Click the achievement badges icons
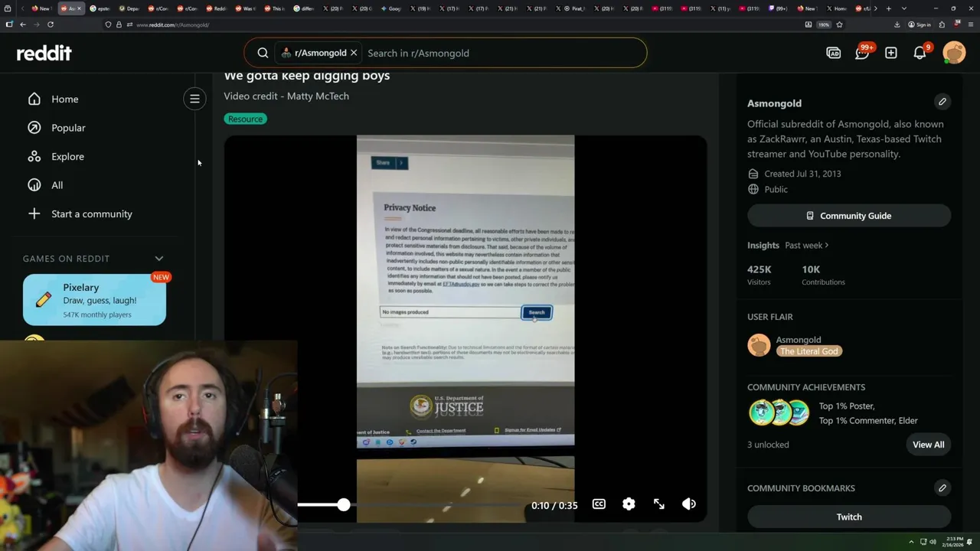Screen dimensions: 980x551 coord(779,412)
